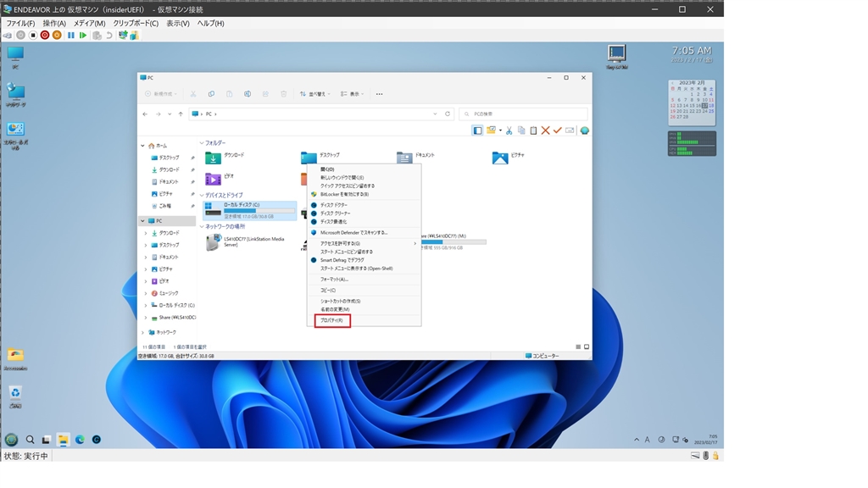
Task: Click Explorer's Back arrow button
Action: [x=145, y=114]
